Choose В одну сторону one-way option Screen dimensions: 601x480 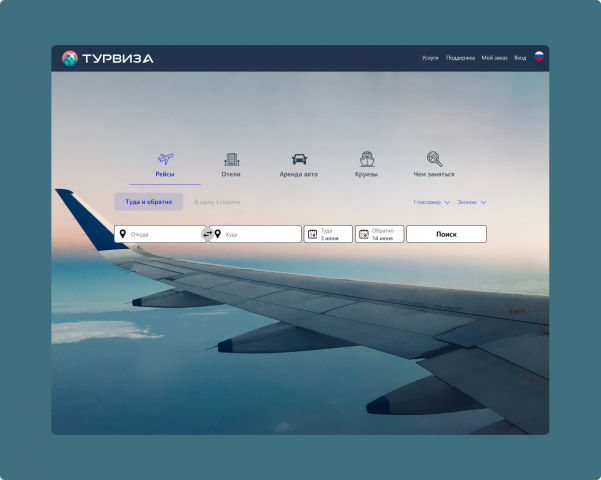(217, 202)
